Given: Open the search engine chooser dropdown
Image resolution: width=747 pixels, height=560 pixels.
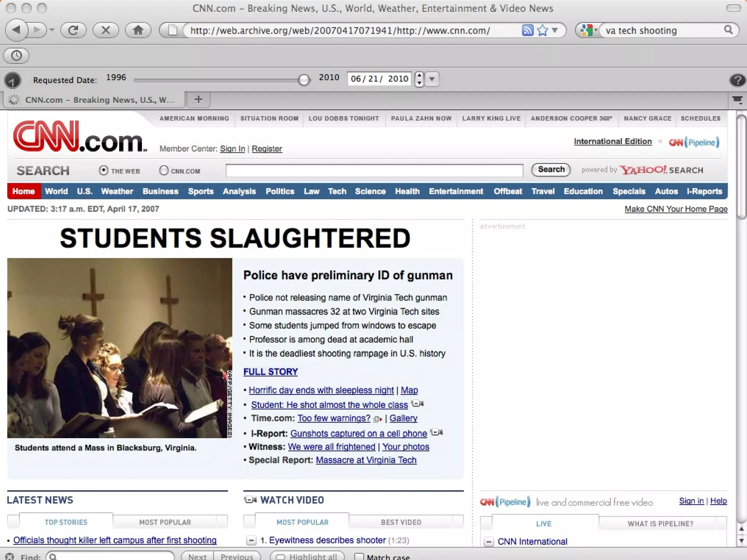Looking at the screenshot, I should [588, 30].
